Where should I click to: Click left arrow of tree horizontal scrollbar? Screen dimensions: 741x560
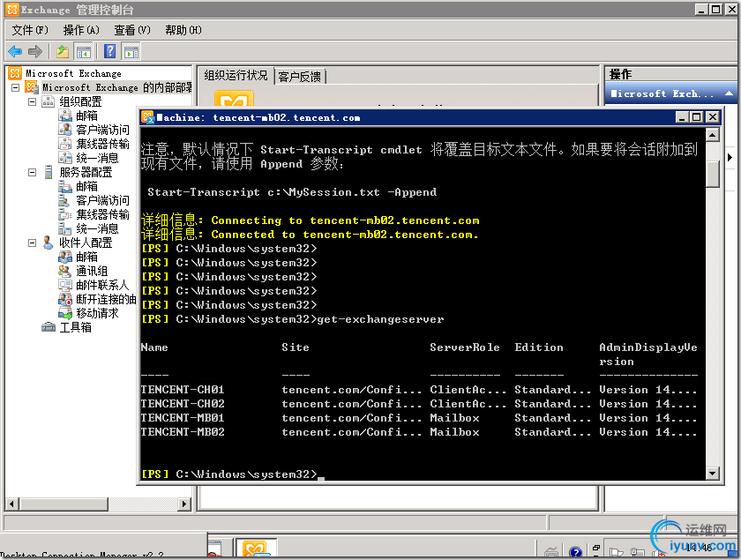pyautogui.click(x=12, y=504)
